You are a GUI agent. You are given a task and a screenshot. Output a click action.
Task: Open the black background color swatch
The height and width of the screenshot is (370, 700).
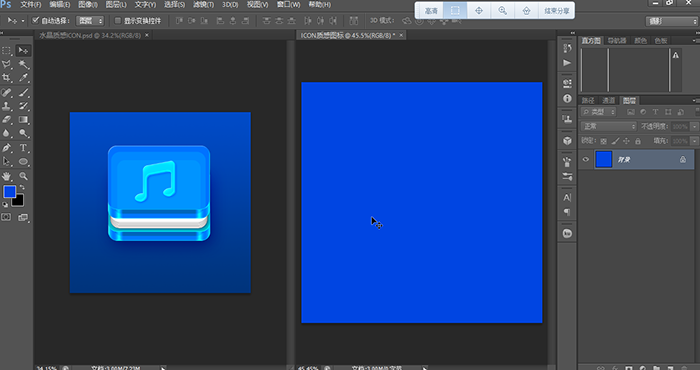click(x=19, y=202)
